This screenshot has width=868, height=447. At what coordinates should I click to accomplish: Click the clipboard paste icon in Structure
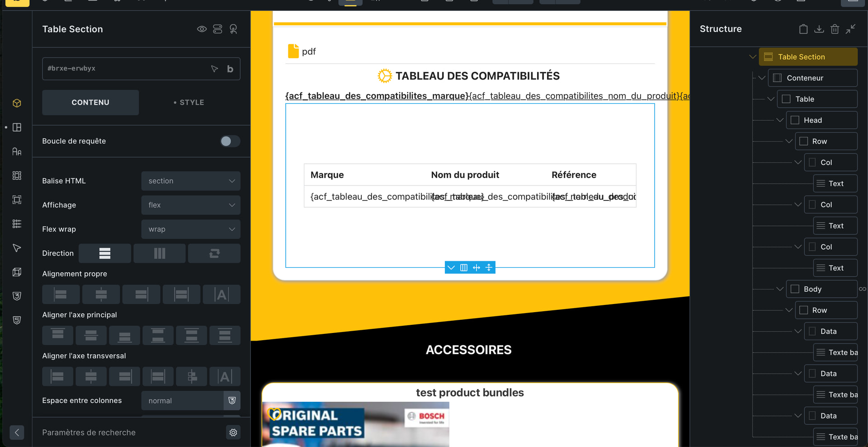click(803, 29)
